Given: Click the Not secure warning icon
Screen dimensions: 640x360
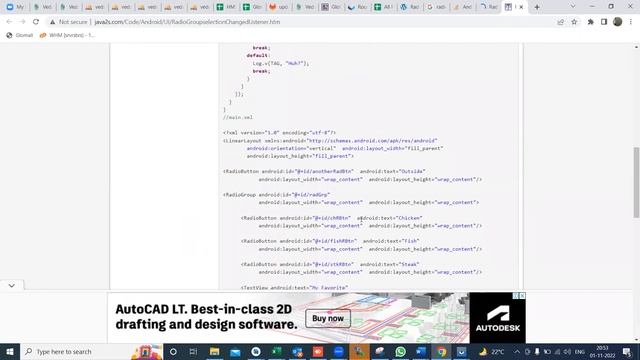Looking at the screenshot, I should coord(52,22).
